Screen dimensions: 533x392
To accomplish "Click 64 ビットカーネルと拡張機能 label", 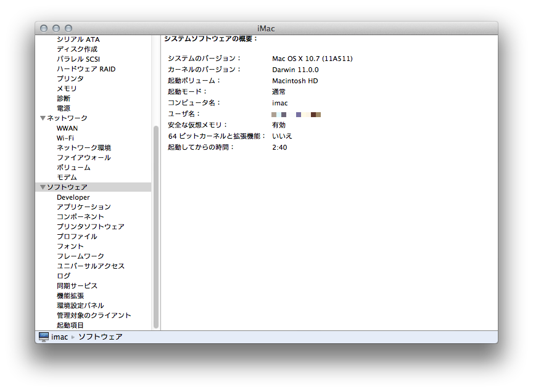I will 217,136.
